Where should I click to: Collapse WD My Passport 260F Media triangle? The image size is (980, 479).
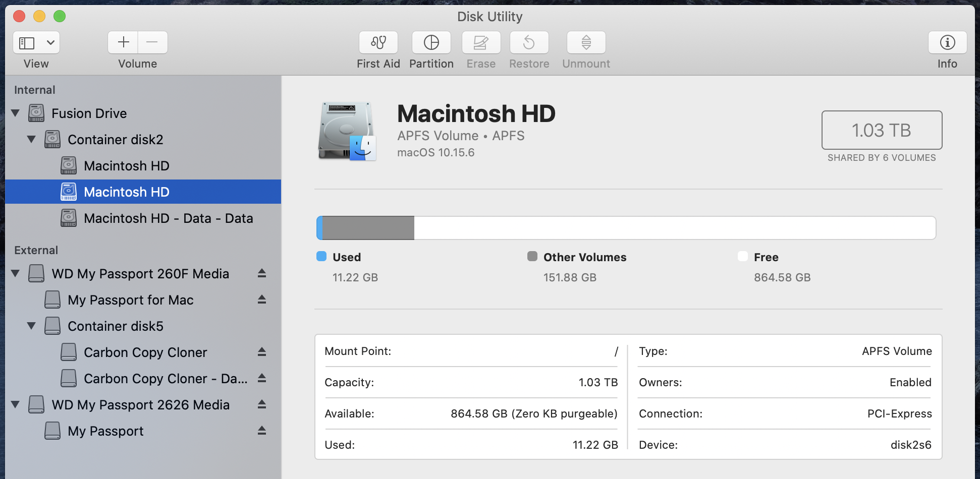[x=16, y=274]
